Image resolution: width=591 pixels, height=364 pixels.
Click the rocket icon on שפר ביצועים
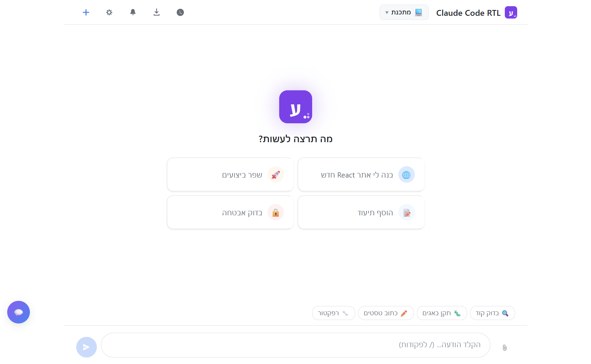[x=276, y=175]
